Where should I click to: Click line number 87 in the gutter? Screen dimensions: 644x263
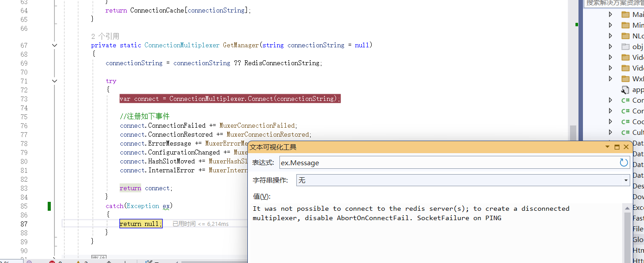(24, 224)
